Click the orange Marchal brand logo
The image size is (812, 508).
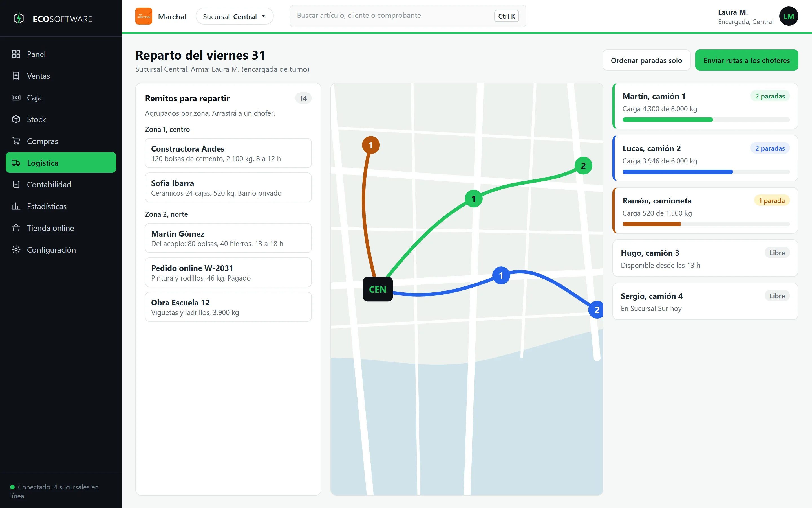tap(144, 16)
